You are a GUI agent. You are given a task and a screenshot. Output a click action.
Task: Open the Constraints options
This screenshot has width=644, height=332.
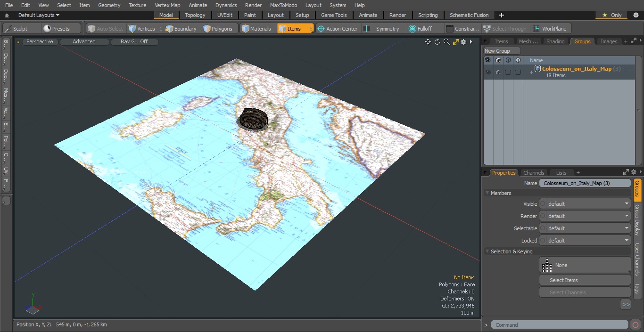click(x=463, y=29)
